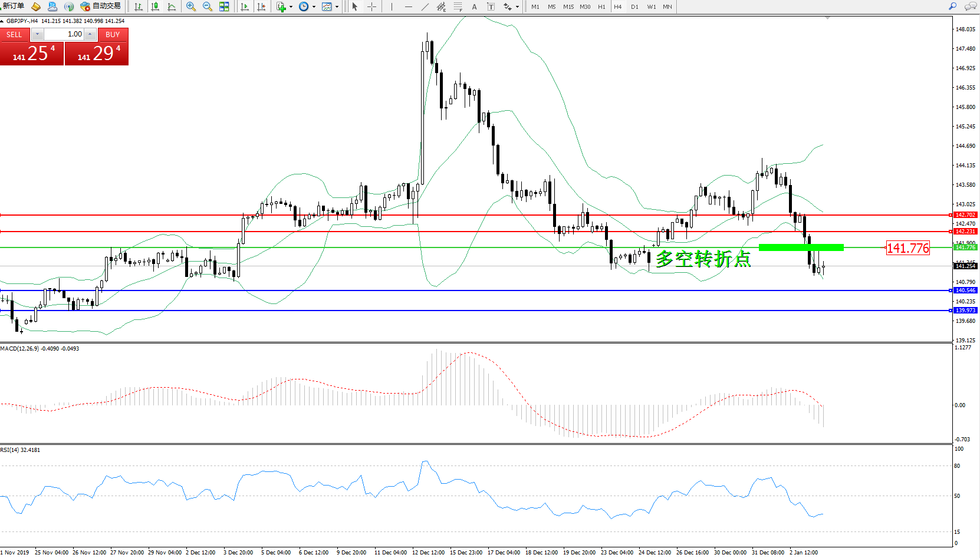The width and height of the screenshot is (980, 558).
Task: Expand the periodicity clock dropdown
Action: click(x=314, y=7)
